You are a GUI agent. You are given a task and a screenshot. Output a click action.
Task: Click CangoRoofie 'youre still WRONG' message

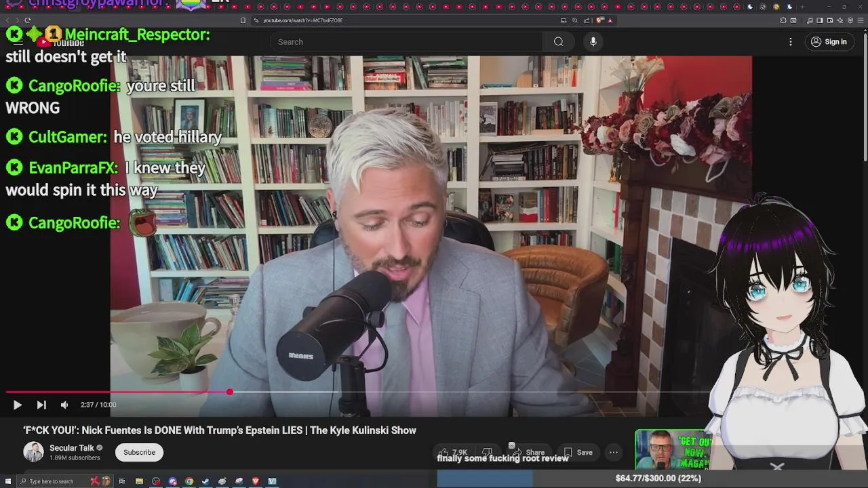[100, 97]
